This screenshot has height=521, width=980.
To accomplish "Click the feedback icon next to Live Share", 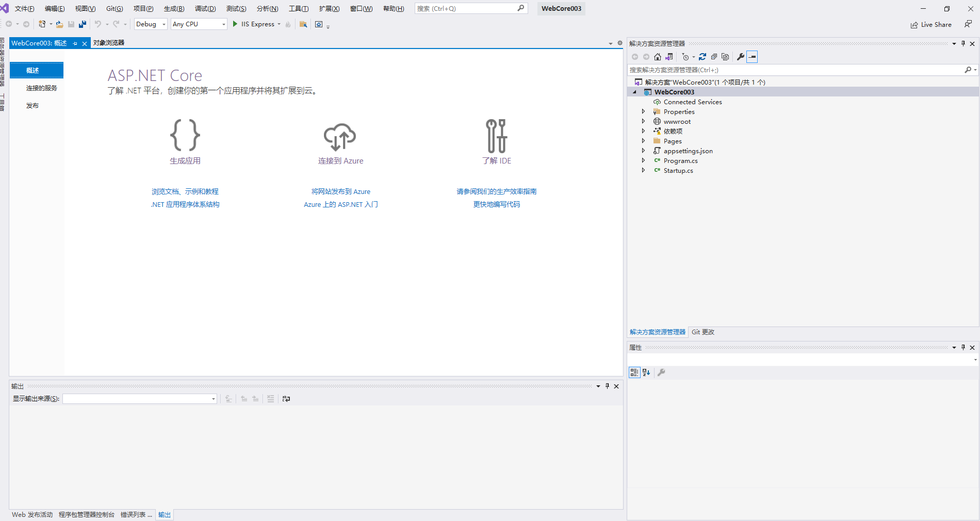I will 968,24.
